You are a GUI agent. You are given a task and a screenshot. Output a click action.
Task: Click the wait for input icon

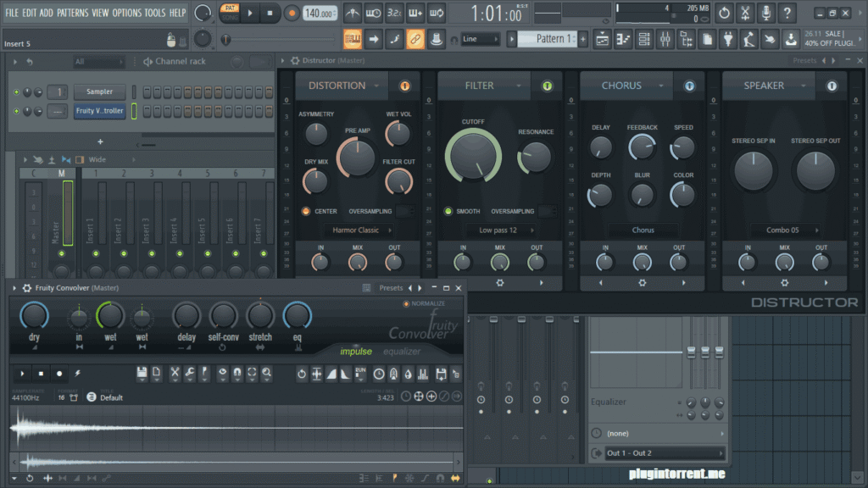point(373,13)
